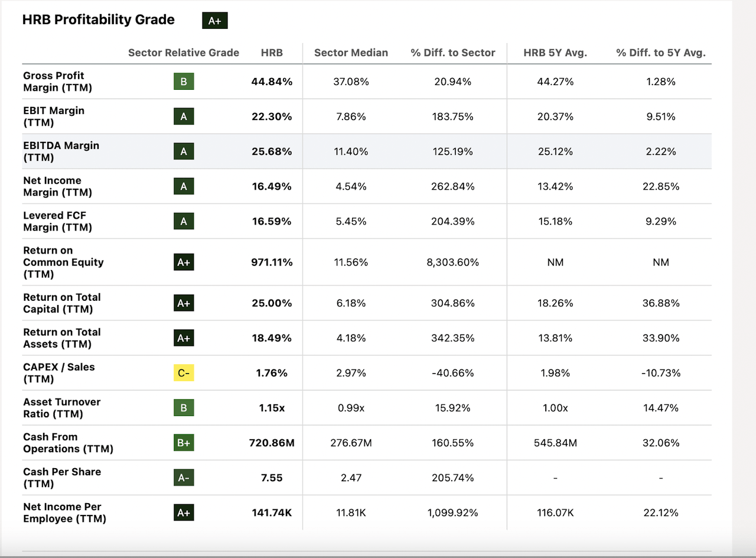Open the EBITDA Margin (TTM) metric
This screenshot has height=558, width=756.
tap(61, 151)
